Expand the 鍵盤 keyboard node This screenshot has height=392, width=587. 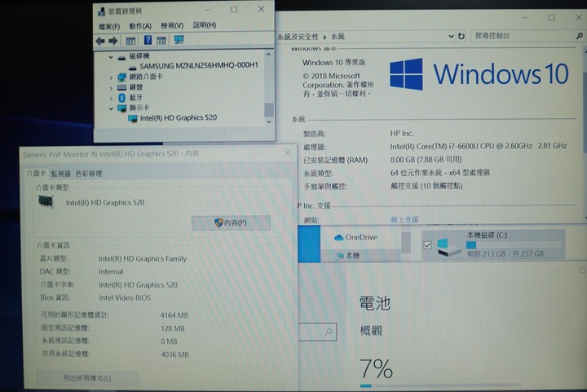(111, 88)
